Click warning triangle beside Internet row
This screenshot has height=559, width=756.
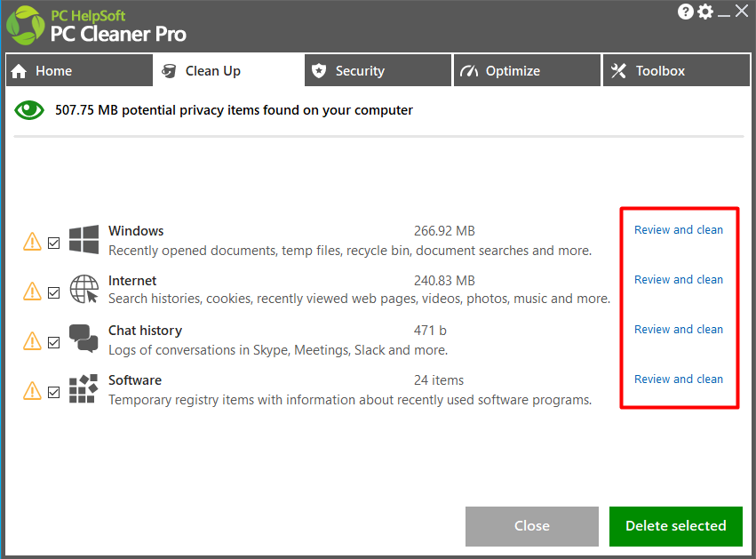point(32,291)
